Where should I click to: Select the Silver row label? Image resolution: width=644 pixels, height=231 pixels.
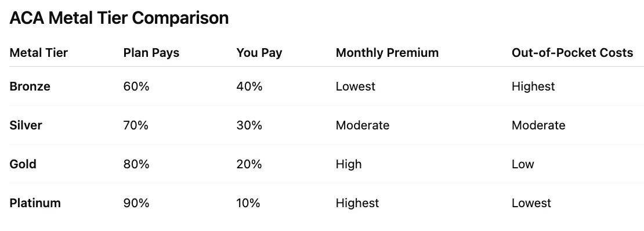pos(26,125)
